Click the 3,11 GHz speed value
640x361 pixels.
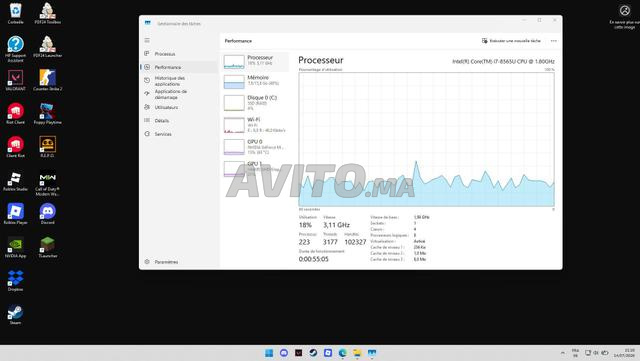336,225
